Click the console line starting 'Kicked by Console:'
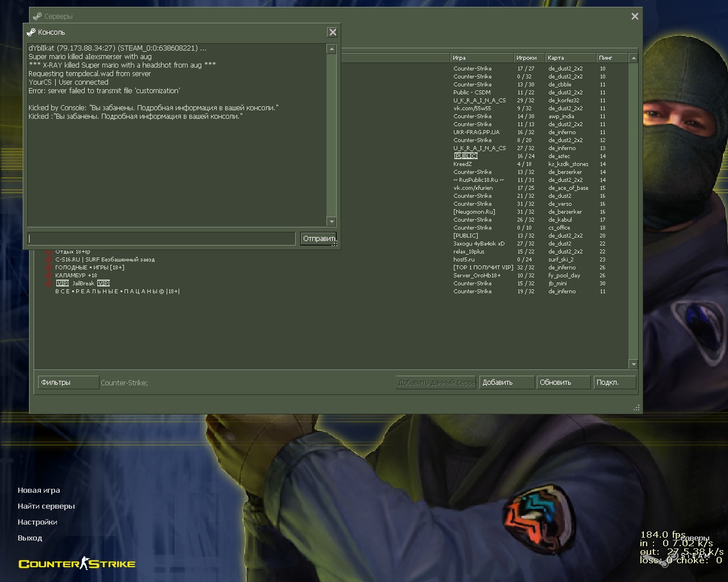 coord(154,108)
